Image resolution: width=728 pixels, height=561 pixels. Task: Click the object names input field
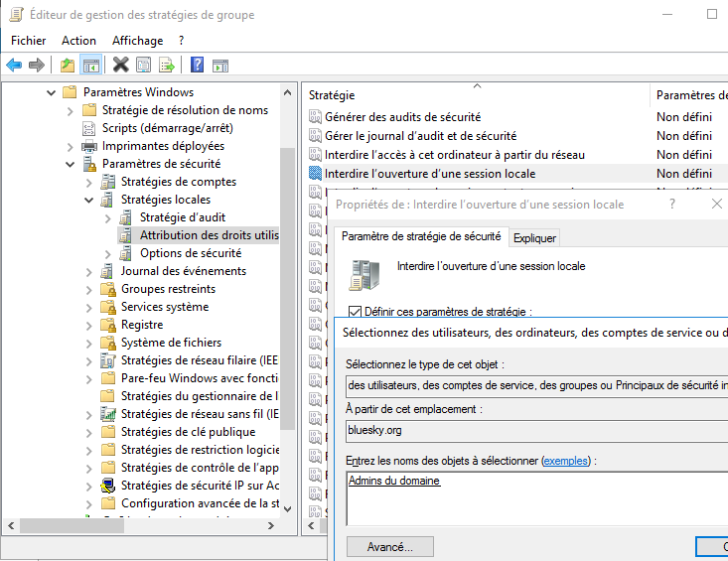[x=537, y=498]
